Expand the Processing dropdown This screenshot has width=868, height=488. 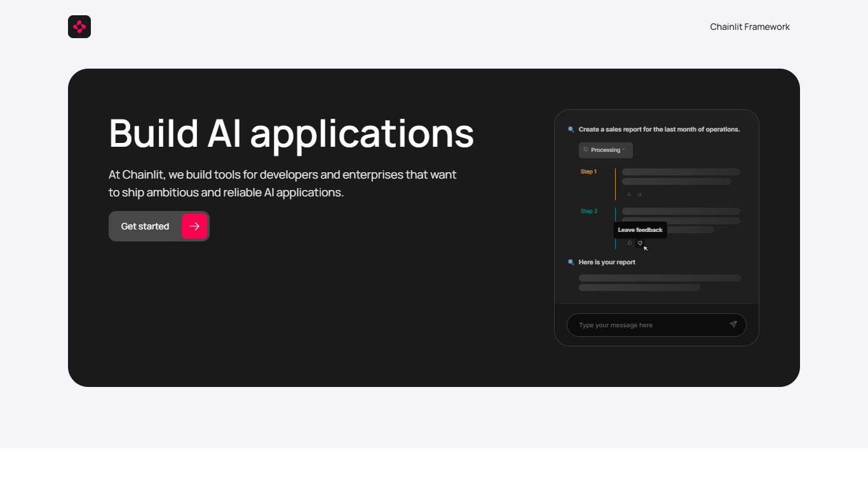tap(606, 150)
